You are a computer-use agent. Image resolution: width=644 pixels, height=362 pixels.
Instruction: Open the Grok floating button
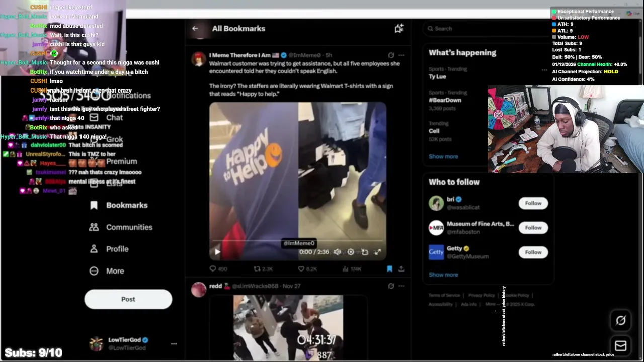[620, 321]
